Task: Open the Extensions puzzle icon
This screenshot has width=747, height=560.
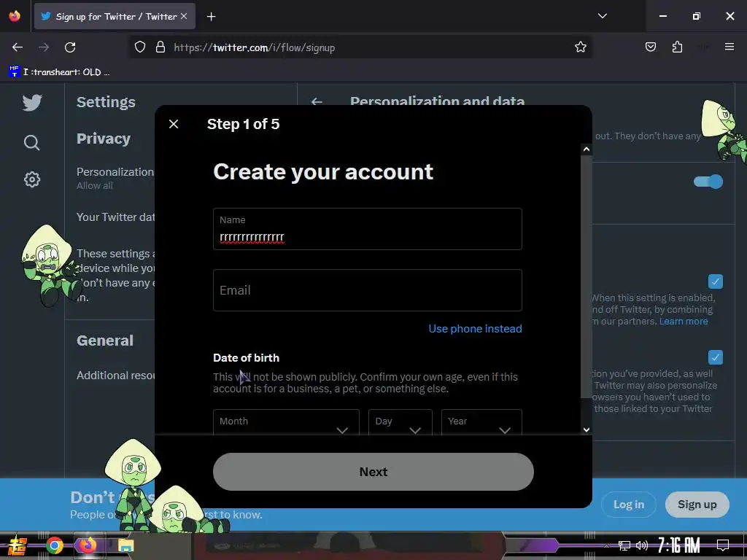Action: click(677, 47)
